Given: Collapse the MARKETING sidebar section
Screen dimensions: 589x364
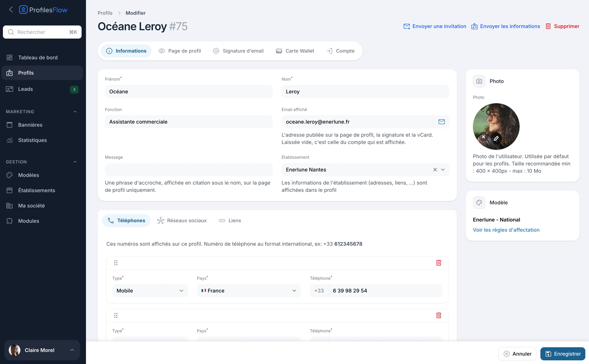Looking at the screenshot, I should tap(75, 112).
